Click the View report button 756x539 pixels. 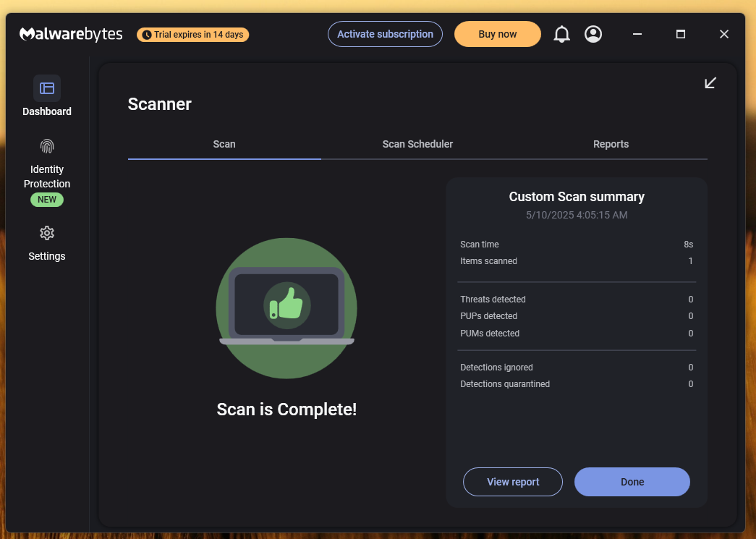[513, 482]
